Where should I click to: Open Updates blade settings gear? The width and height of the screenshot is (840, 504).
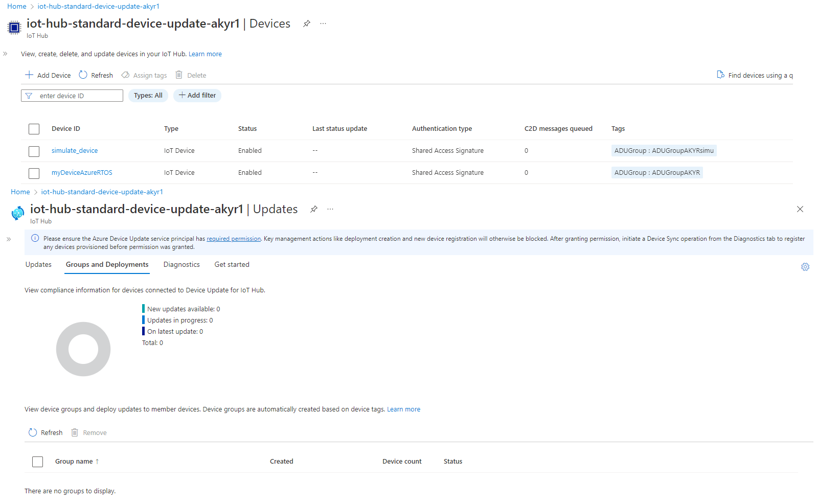click(805, 267)
